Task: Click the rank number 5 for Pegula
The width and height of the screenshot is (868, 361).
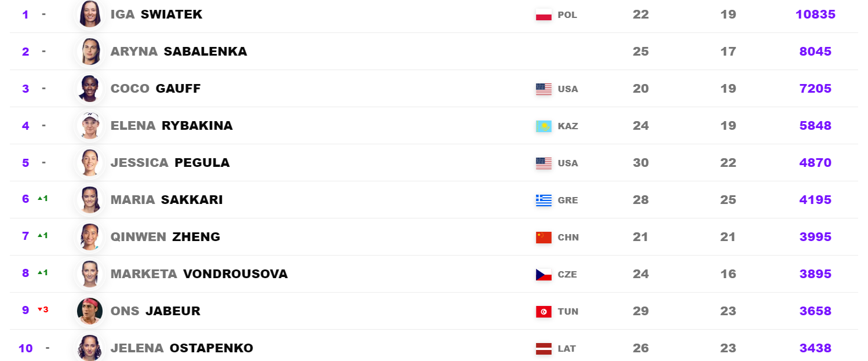Action: point(25,163)
